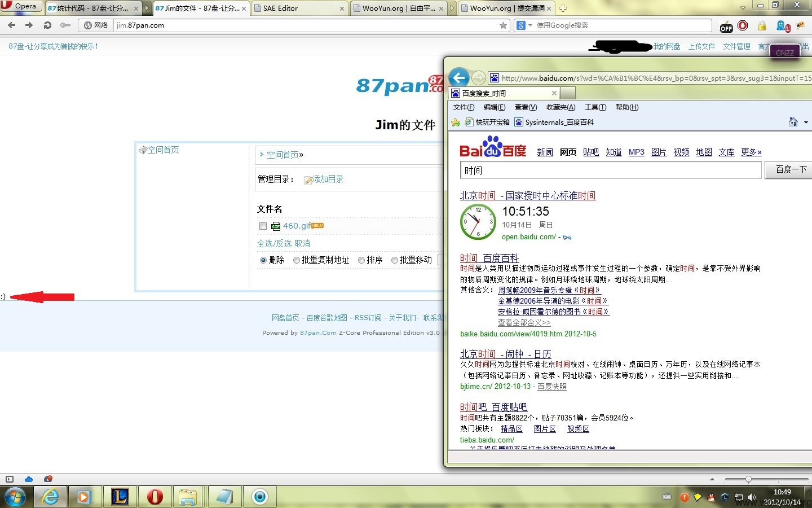Expand tab stack arrow after first tab
This screenshot has height=508, width=812.
point(147,8)
